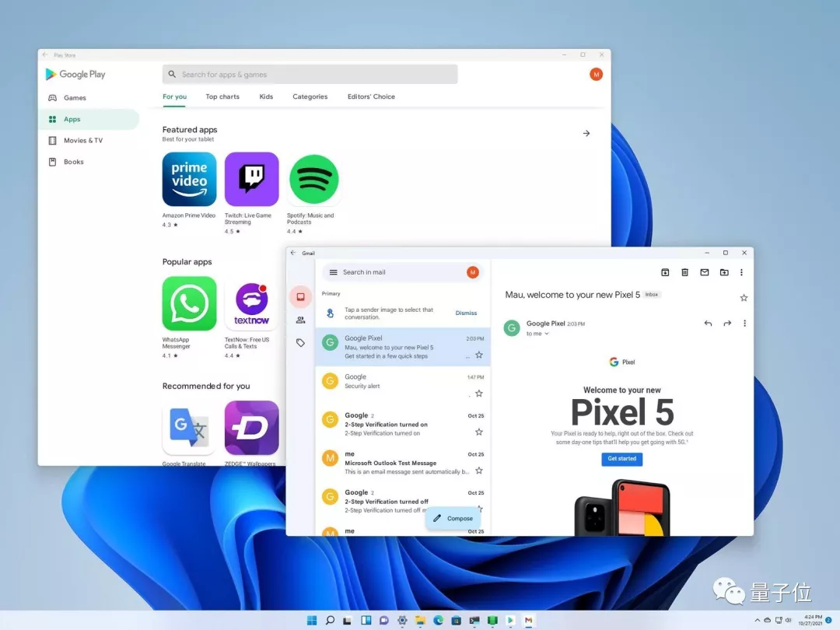Open WhatsApp Messenger app icon
Image resolution: width=840 pixels, height=630 pixels.
(189, 303)
